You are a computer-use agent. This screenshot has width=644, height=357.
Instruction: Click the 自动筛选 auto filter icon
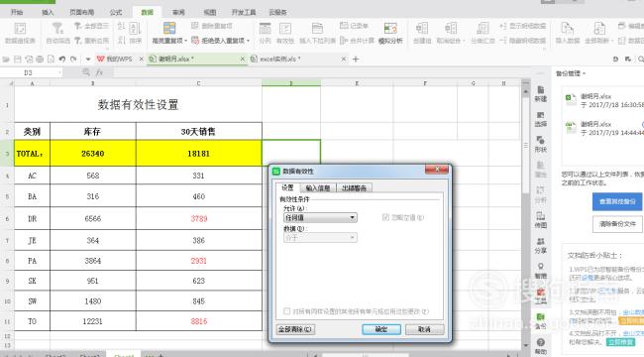57,29
